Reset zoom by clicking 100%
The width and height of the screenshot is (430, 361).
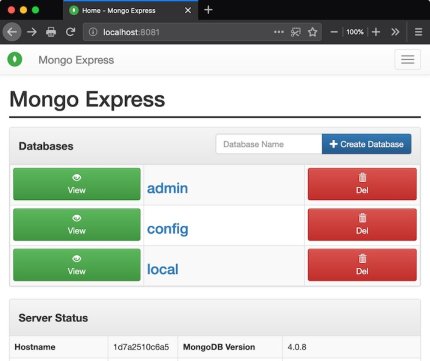pyautogui.click(x=355, y=32)
